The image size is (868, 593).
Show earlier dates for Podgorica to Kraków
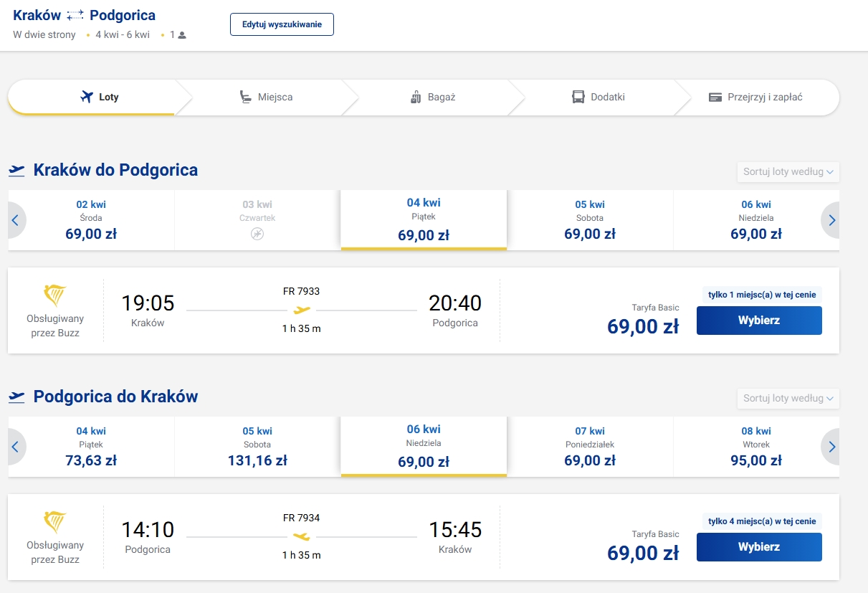(x=15, y=447)
